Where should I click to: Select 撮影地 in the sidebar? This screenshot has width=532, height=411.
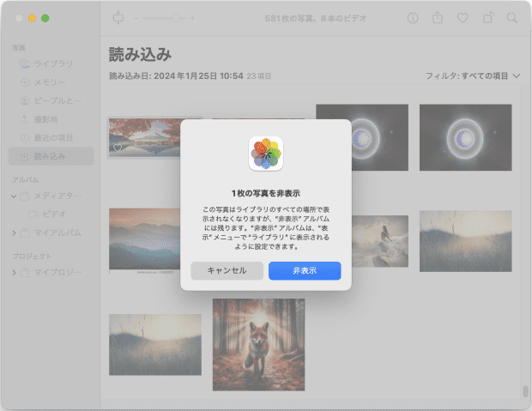coord(51,119)
